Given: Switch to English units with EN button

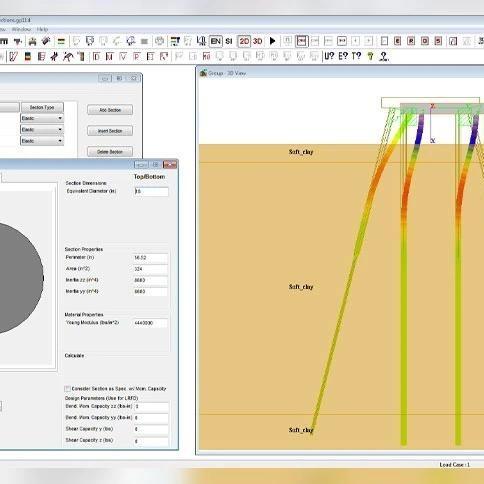Looking at the screenshot, I should coord(216,41).
